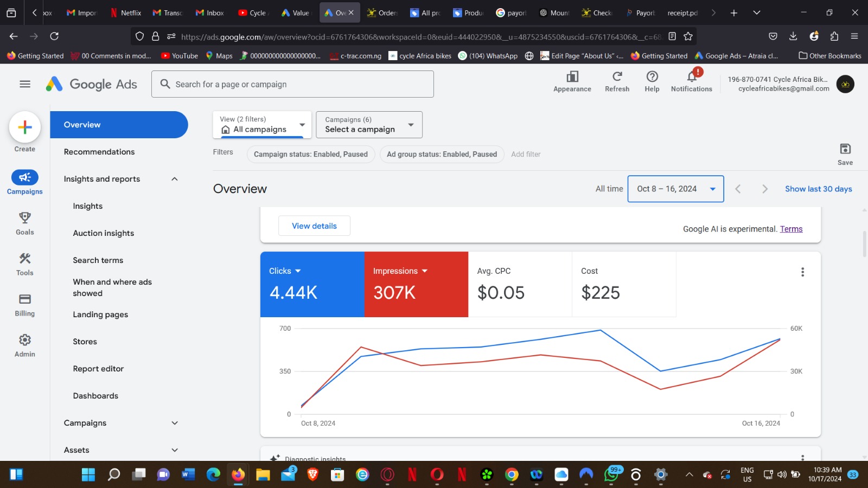Open the Admin gear icon
868x488 pixels.
[25, 340]
